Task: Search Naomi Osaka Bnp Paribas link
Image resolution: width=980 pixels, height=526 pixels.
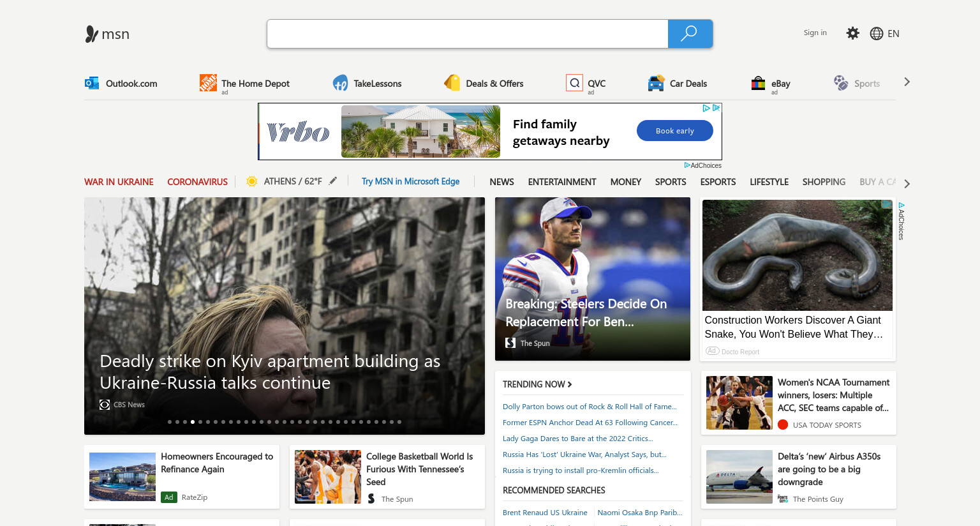Action: 640,513
